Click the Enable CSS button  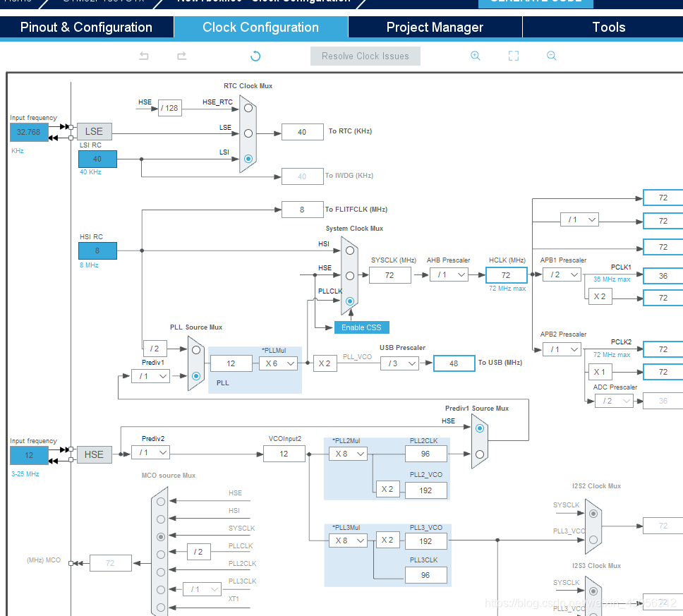pos(361,327)
